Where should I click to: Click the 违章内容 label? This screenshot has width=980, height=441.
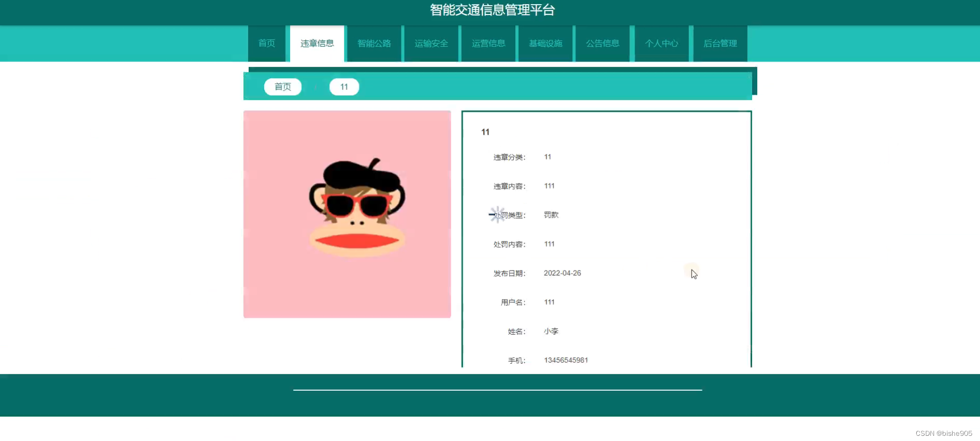pos(509,186)
